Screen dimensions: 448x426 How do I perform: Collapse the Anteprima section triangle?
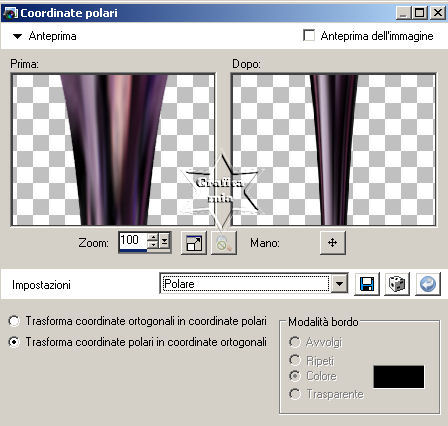click(17, 36)
